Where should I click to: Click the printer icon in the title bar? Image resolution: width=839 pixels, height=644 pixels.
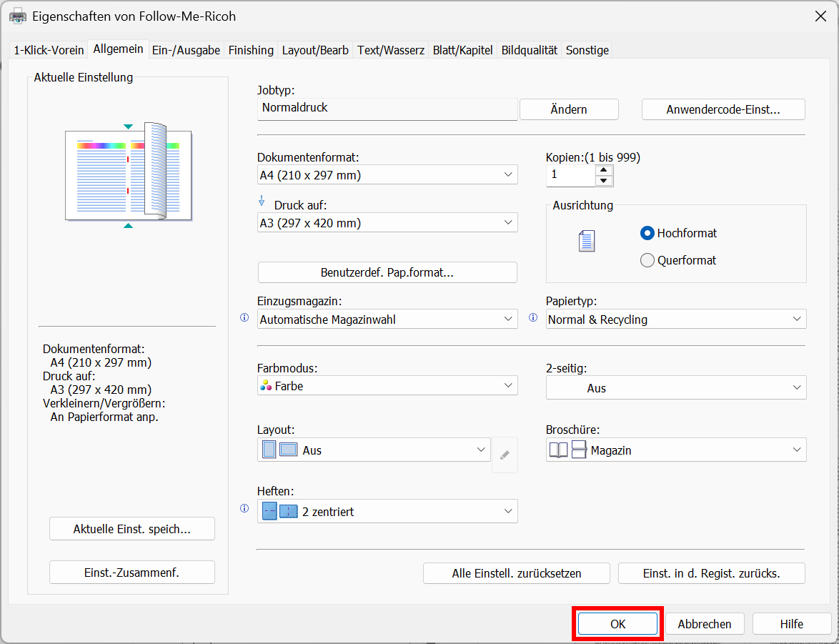(17, 16)
